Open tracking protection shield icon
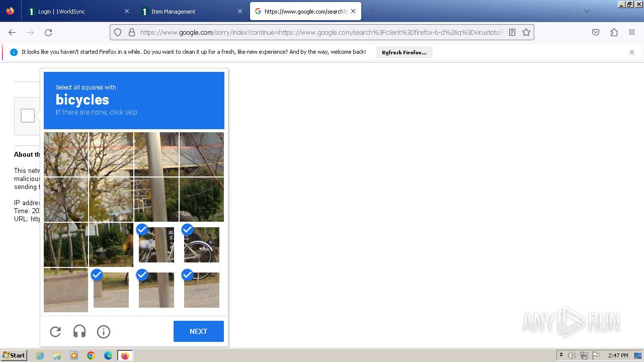 tap(118, 32)
